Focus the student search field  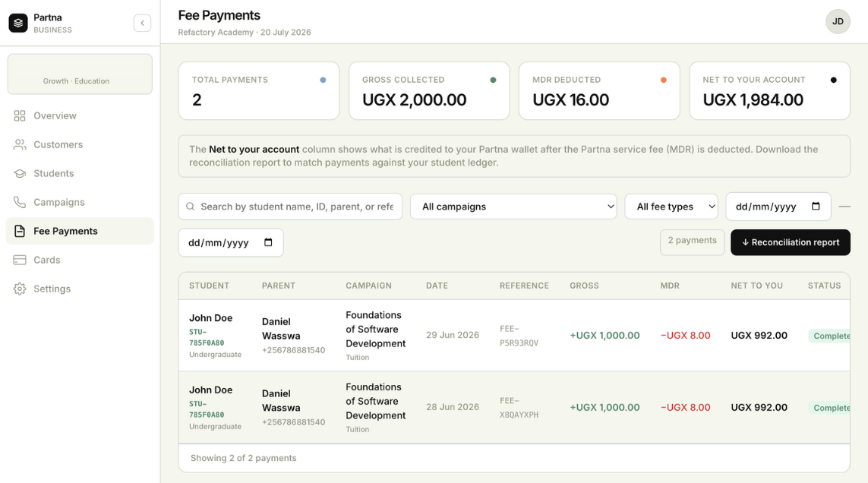coord(290,207)
